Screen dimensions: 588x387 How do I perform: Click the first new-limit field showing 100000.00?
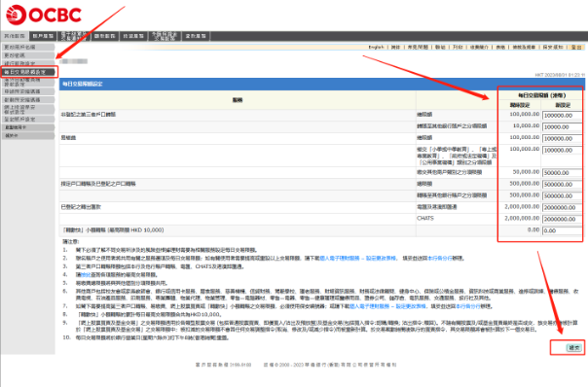click(x=562, y=116)
